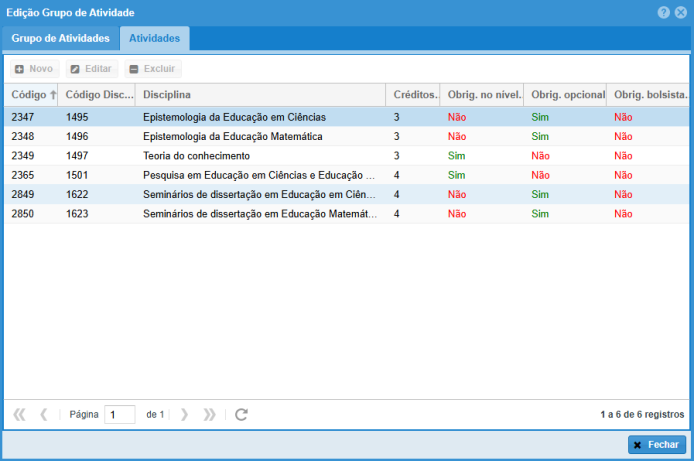Sort by the Créditos column header

(x=413, y=95)
